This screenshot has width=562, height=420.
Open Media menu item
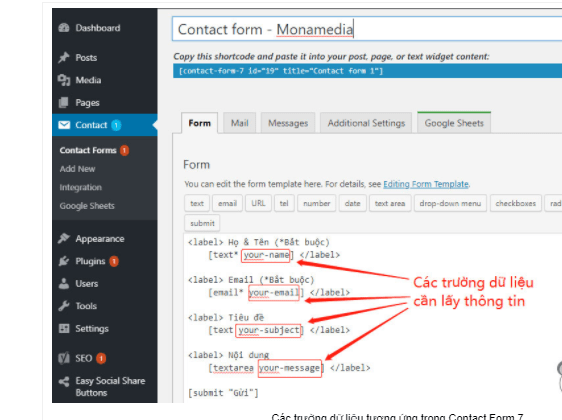[x=88, y=80]
